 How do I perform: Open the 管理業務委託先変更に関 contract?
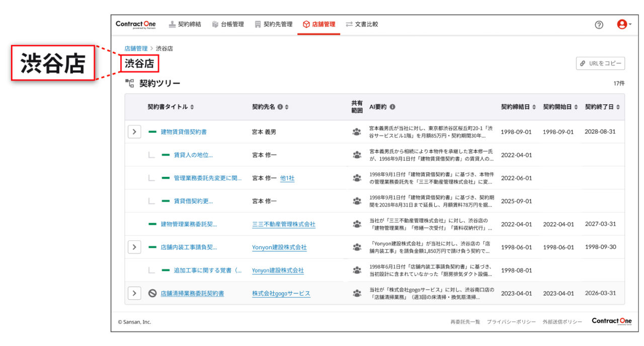pos(208,178)
